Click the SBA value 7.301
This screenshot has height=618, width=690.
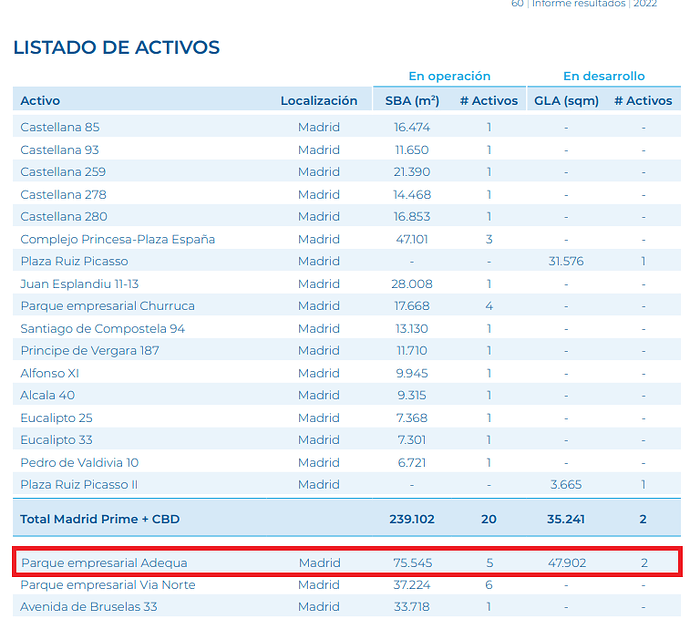[412, 440]
